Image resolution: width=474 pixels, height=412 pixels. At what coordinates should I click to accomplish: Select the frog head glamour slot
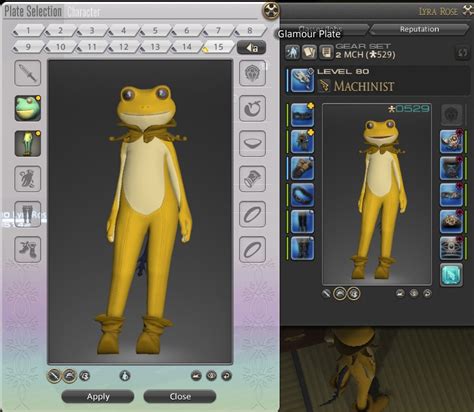(x=28, y=108)
